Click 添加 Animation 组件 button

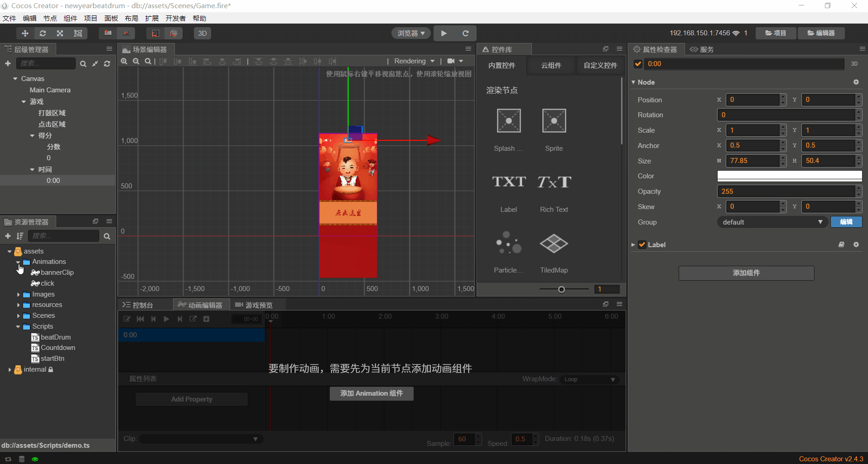pyautogui.click(x=371, y=393)
